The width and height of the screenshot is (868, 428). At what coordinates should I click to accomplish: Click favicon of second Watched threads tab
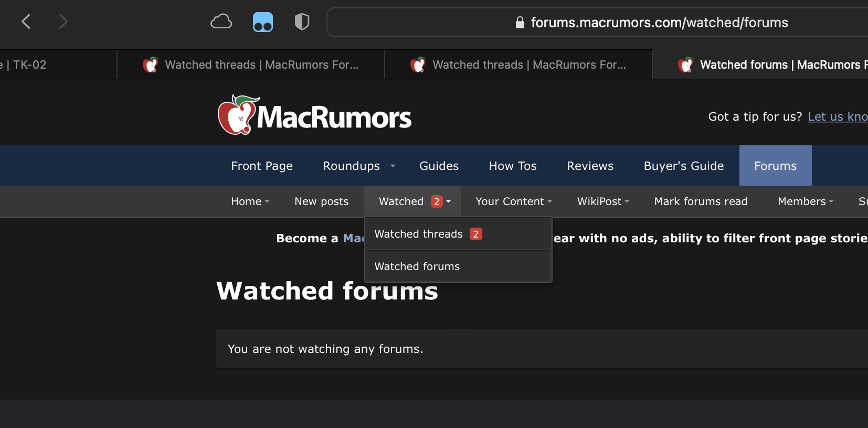click(x=418, y=65)
